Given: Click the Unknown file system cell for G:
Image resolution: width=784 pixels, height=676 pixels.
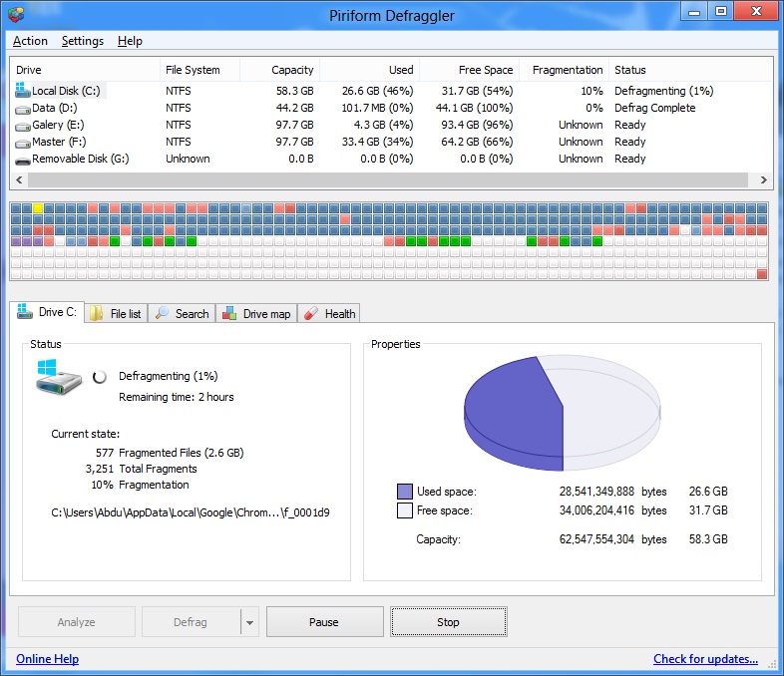Looking at the screenshot, I should coord(188,159).
